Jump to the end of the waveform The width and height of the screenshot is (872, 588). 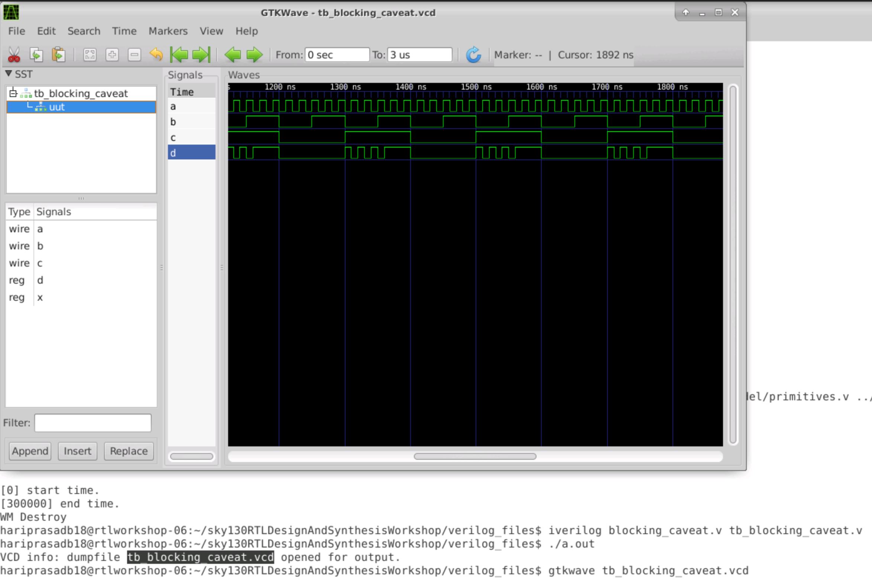(201, 55)
